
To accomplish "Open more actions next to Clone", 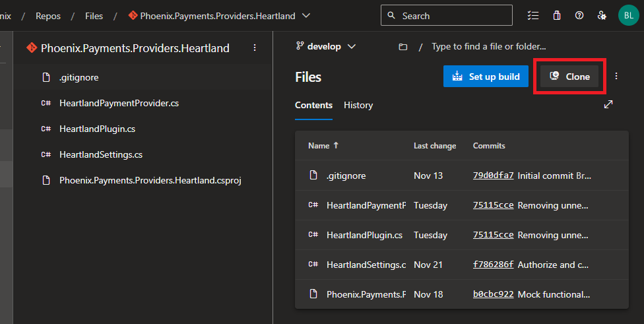I will click(x=616, y=77).
